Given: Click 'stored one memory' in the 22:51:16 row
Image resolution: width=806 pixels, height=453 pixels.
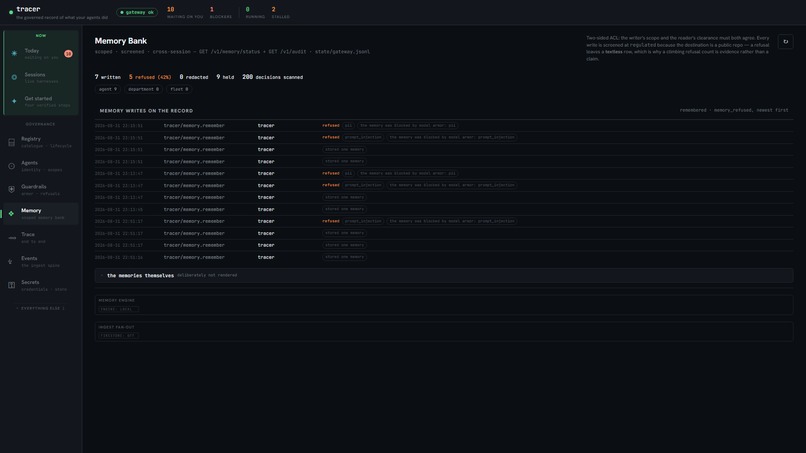Looking at the screenshot, I should tap(344, 257).
